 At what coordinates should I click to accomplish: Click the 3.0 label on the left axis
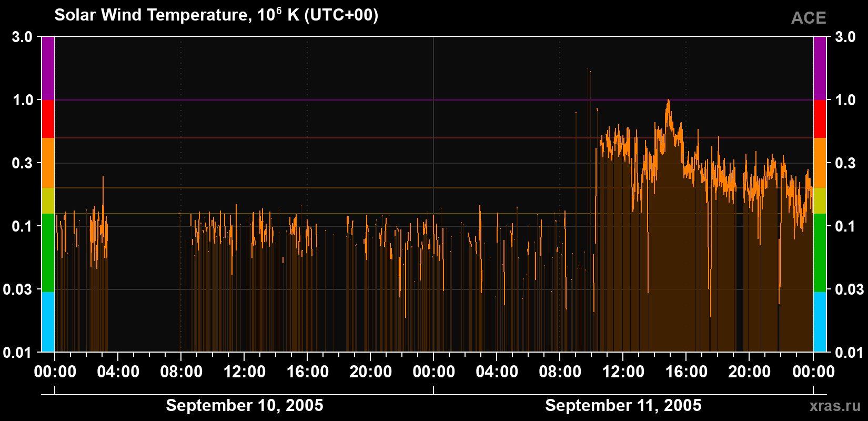pos(22,37)
